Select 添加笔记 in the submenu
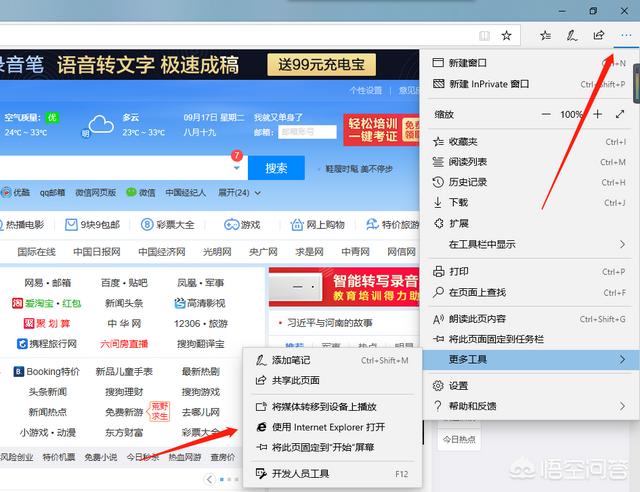This screenshot has width=640, height=492. click(x=332, y=360)
